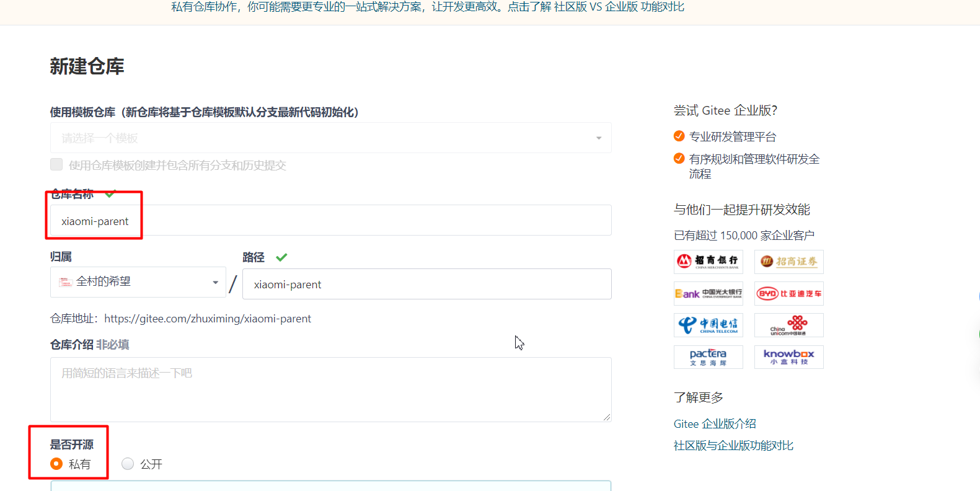
Task: Open the 社区版与企业版功能对比 link
Action: click(x=733, y=446)
